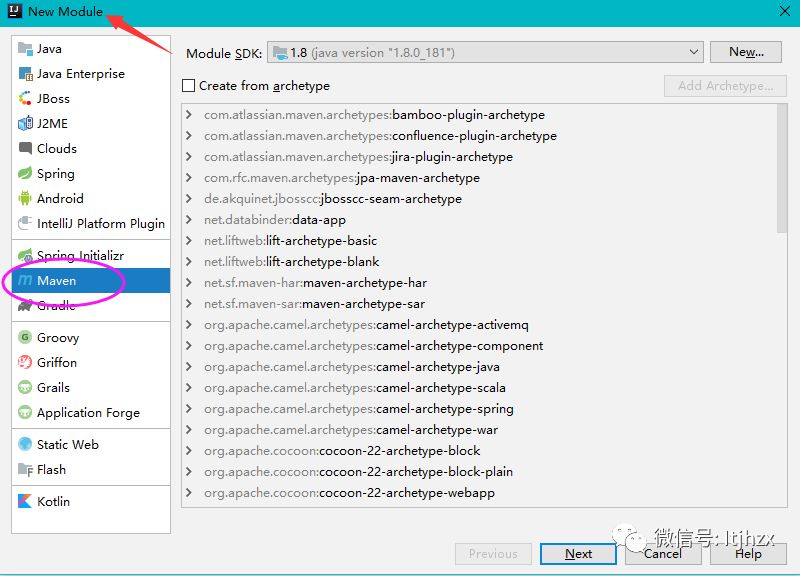
Task: Expand confluence-plugin-archetype entry
Action: (x=189, y=136)
